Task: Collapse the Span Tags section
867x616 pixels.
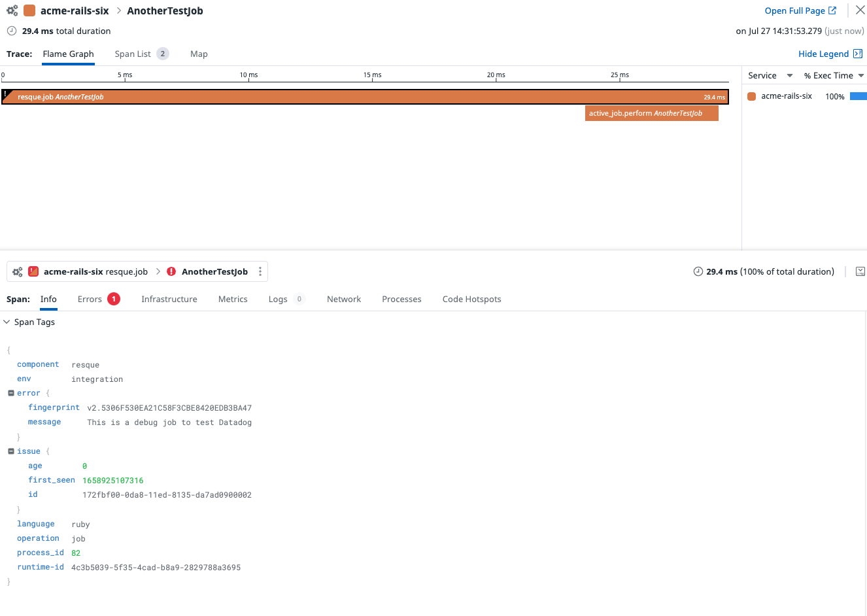Action: coord(7,322)
